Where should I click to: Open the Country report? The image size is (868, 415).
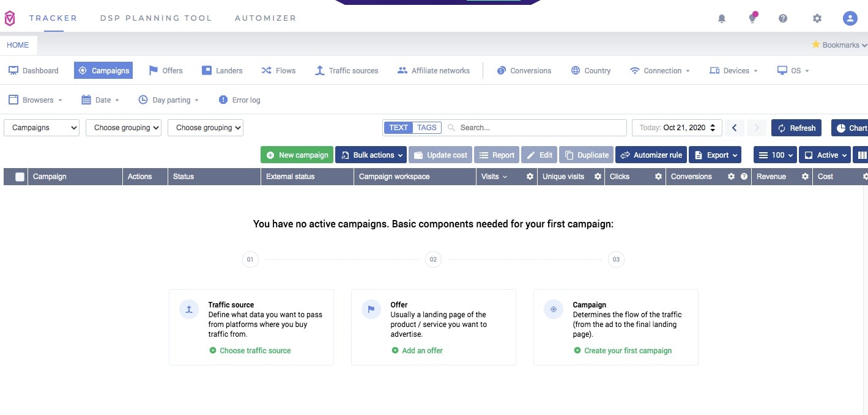pos(591,70)
